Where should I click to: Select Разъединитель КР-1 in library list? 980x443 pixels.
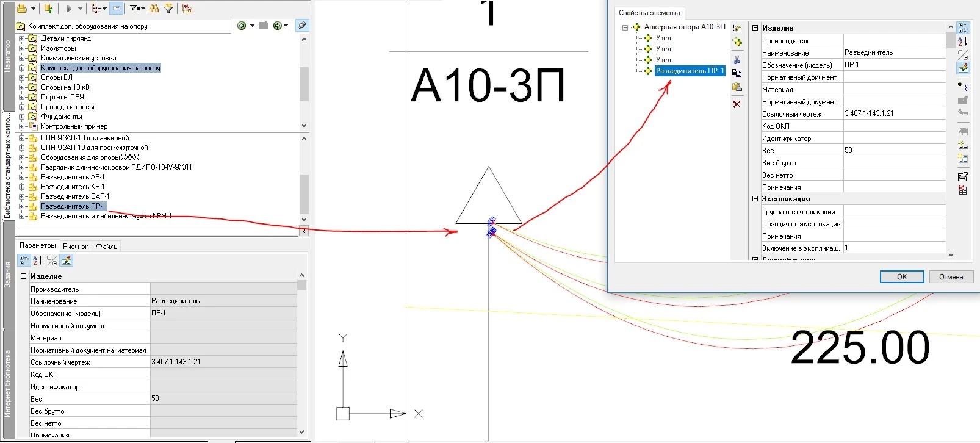point(73,187)
